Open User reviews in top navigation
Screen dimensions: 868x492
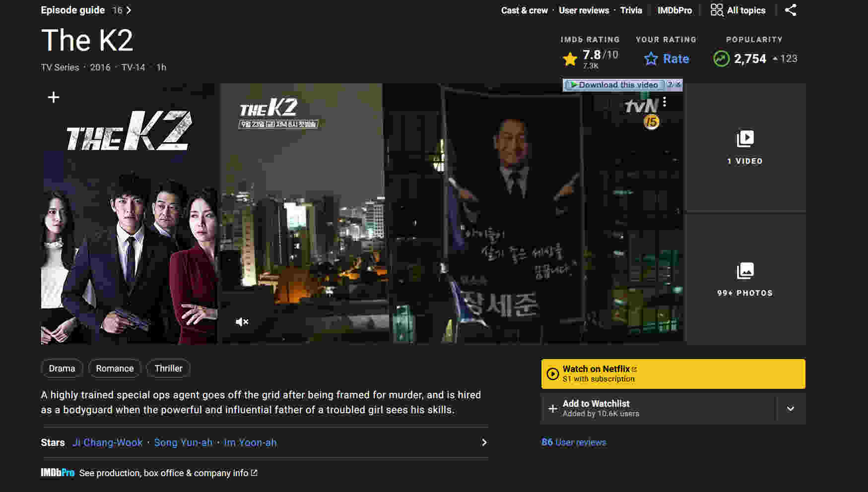[584, 10]
